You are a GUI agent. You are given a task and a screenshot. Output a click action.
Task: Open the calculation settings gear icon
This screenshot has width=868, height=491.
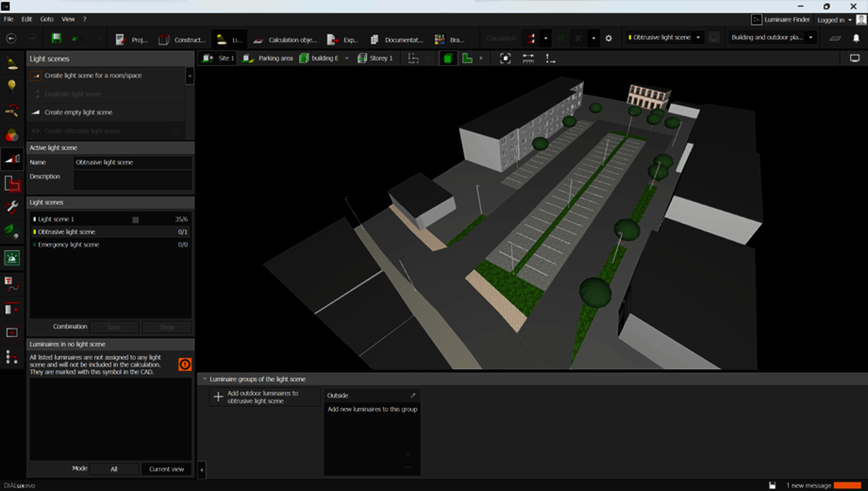coord(608,39)
